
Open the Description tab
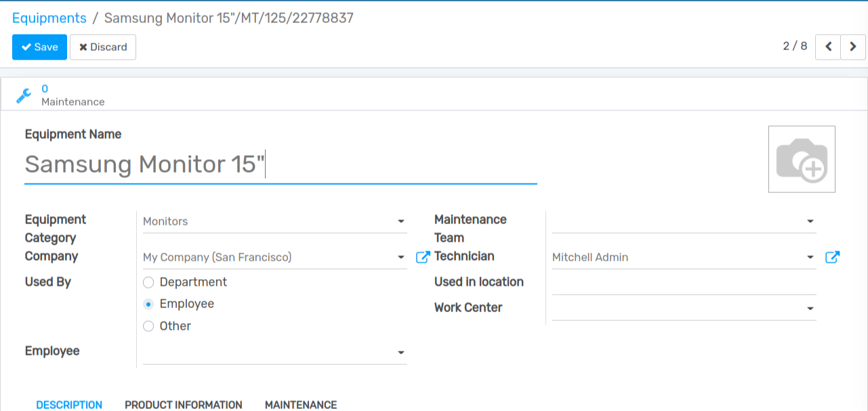point(69,405)
